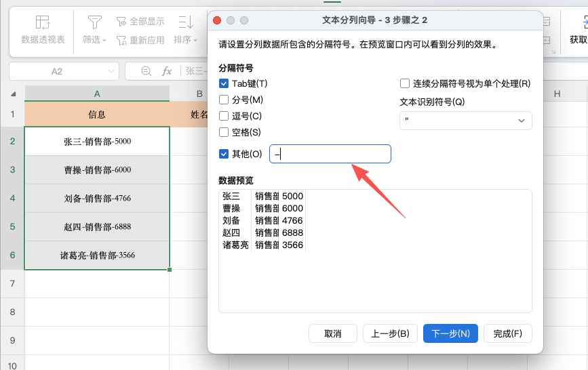Image resolution: width=588 pixels, height=370 pixels.
Task: Enable the 逗号(C) comma checkbox
Action: [x=224, y=116]
